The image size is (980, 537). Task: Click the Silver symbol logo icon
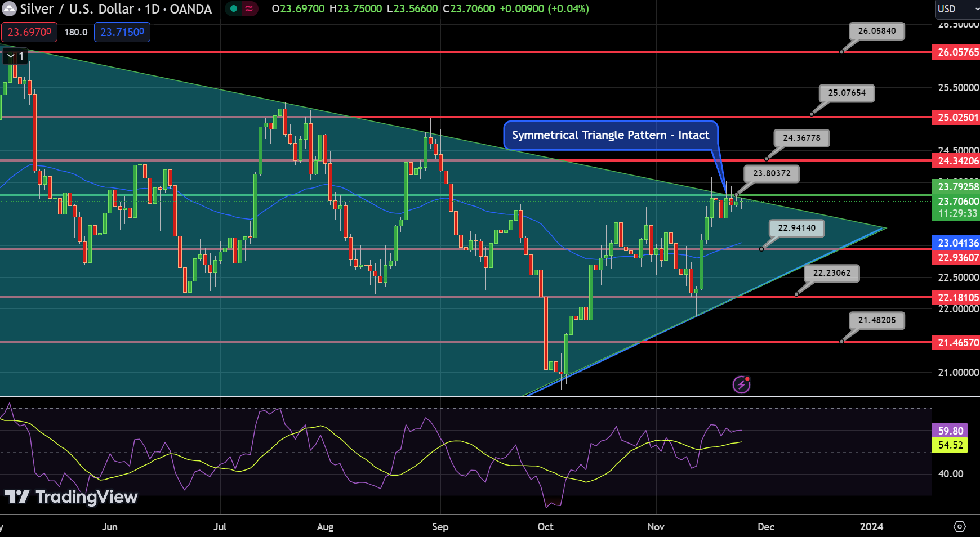pos(9,9)
